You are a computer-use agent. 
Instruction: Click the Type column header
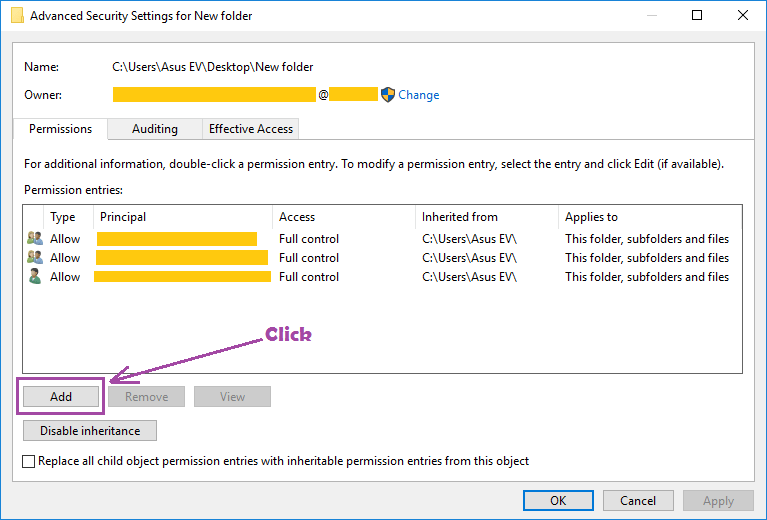pyautogui.click(x=68, y=217)
